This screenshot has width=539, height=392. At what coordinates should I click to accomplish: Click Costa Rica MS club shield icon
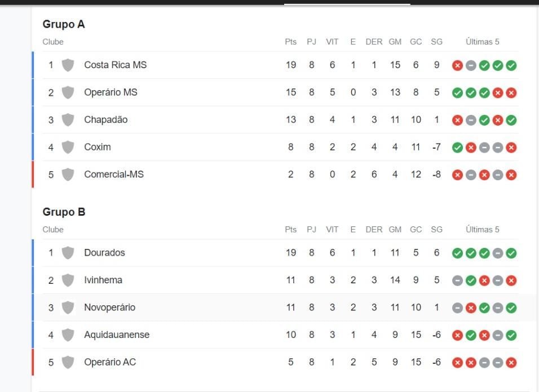(x=68, y=65)
